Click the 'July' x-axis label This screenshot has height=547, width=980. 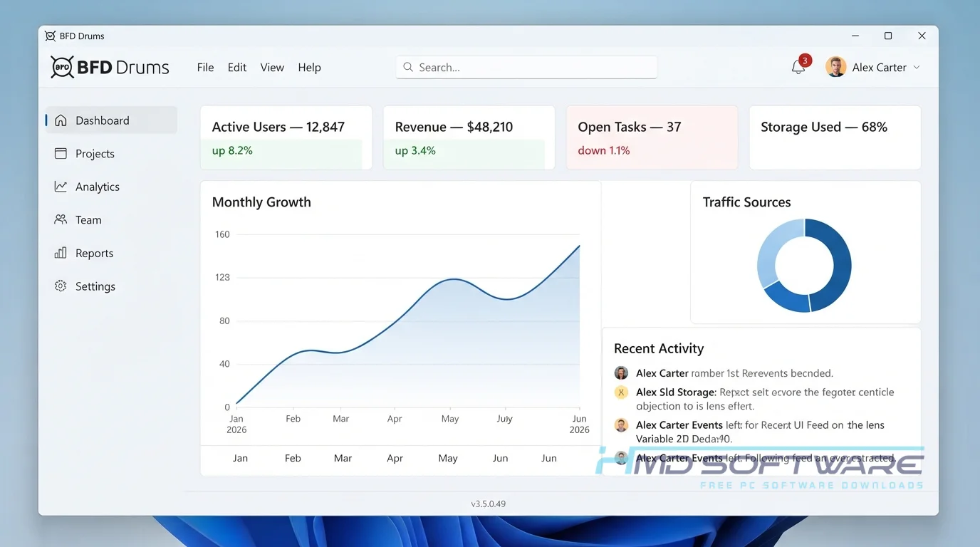coord(504,419)
